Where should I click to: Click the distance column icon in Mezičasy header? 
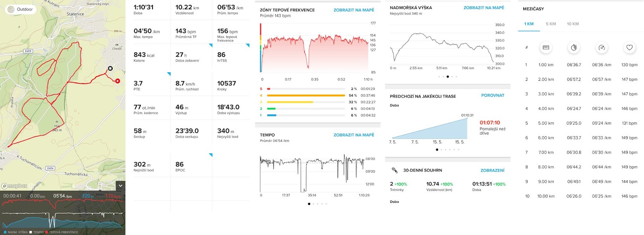tap(546, 47)
